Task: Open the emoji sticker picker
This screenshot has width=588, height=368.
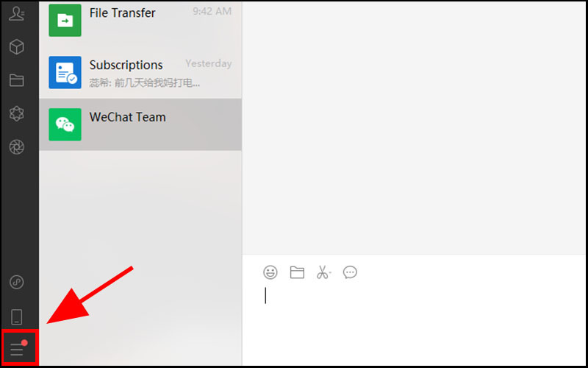Action: point(270,272)
